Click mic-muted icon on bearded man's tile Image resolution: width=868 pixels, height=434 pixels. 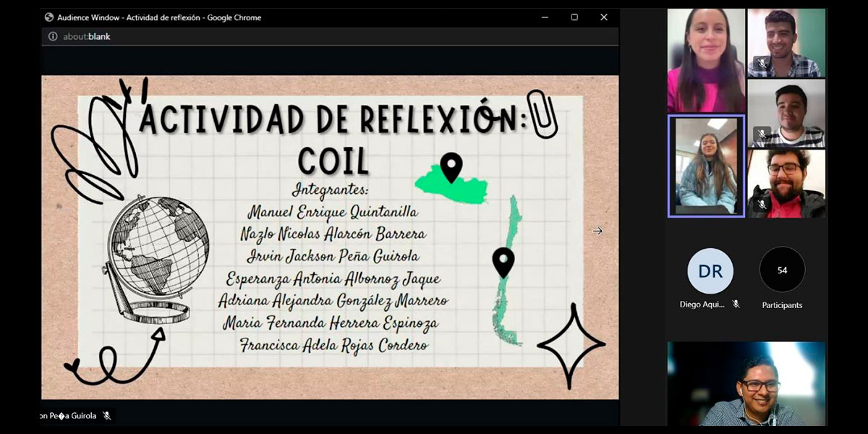pos(762,205)
